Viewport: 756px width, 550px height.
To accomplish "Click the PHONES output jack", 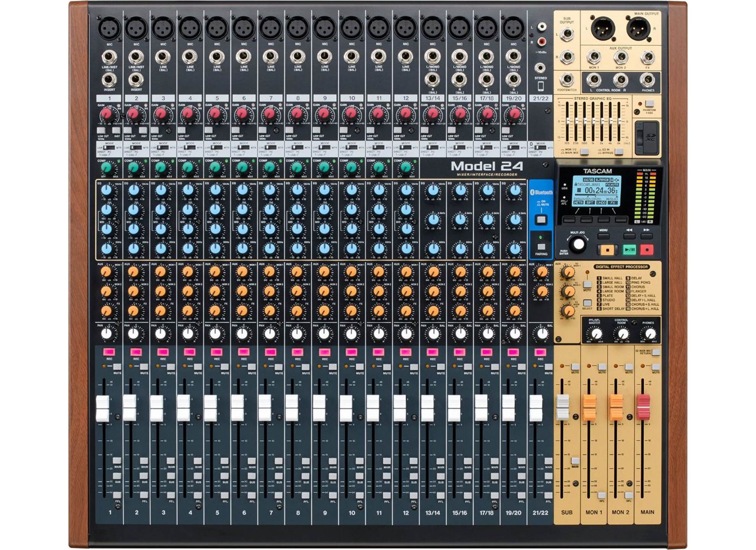I will [x=648, y=80].
